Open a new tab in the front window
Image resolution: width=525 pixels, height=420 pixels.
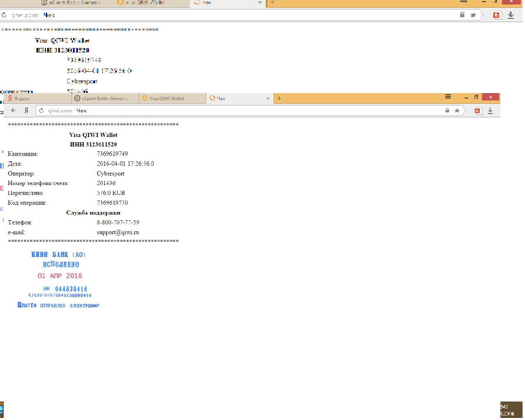tap(279, 98)
